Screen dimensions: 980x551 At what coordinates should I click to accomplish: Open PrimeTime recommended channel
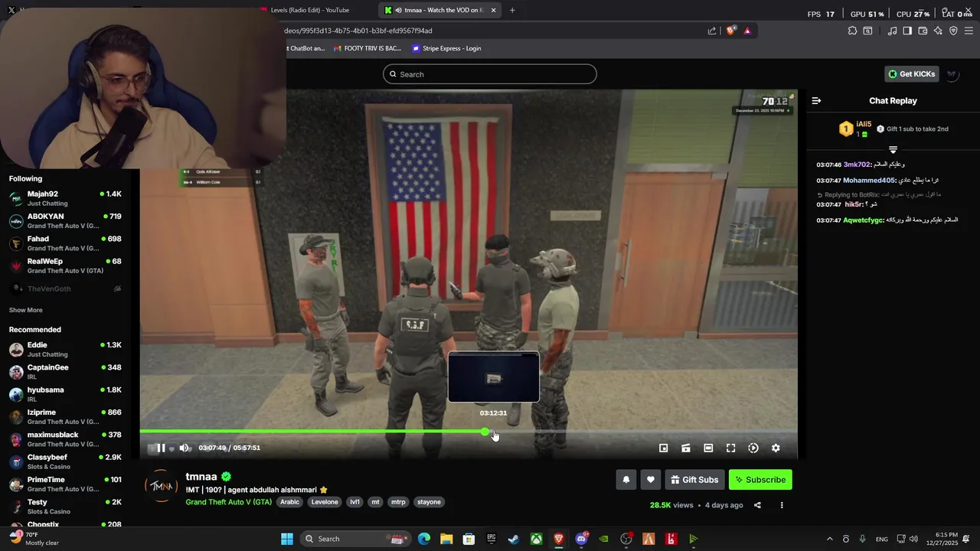[x=65, y=484]
